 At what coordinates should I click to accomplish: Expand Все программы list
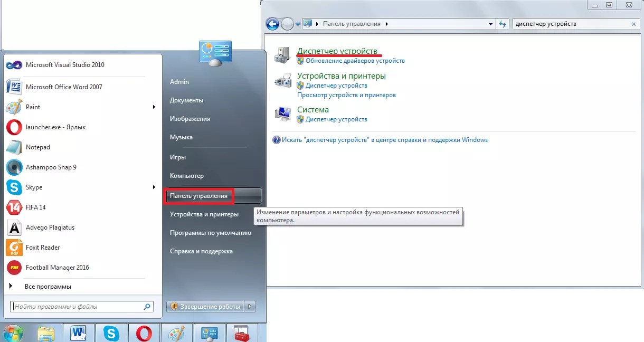click(48, 287)
